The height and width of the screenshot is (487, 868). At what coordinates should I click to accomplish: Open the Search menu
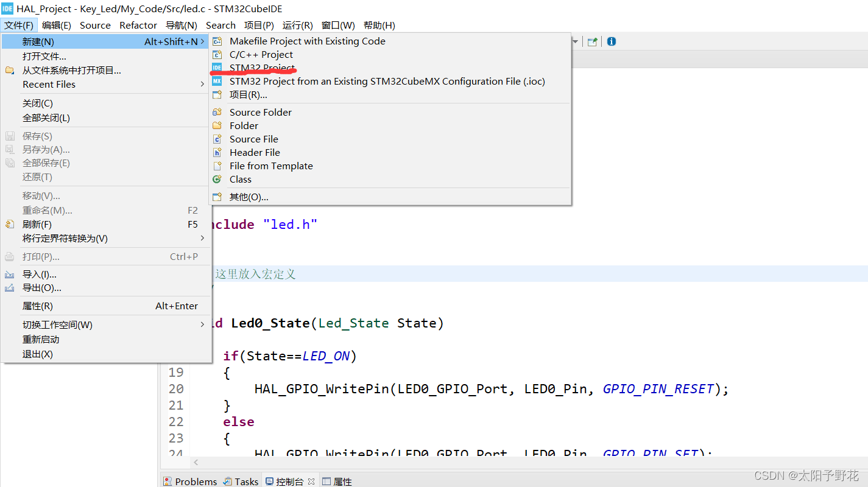coord(221,25)
